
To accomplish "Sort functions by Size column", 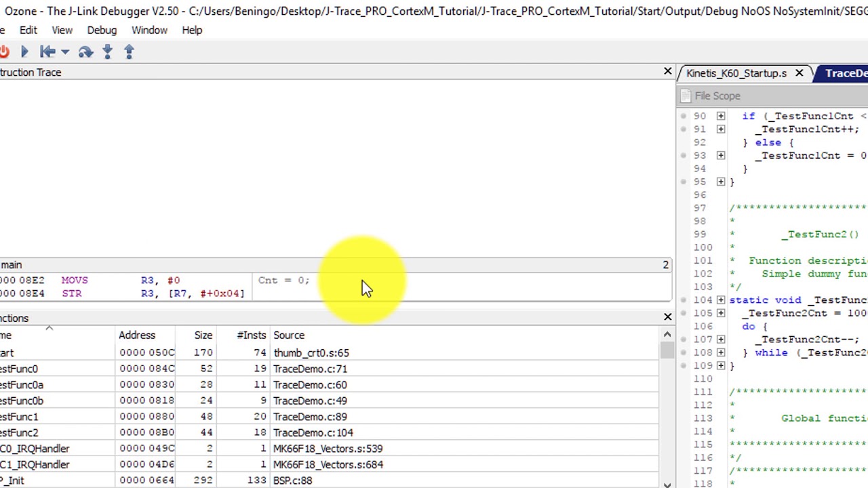I will click(x=196, y=335).
